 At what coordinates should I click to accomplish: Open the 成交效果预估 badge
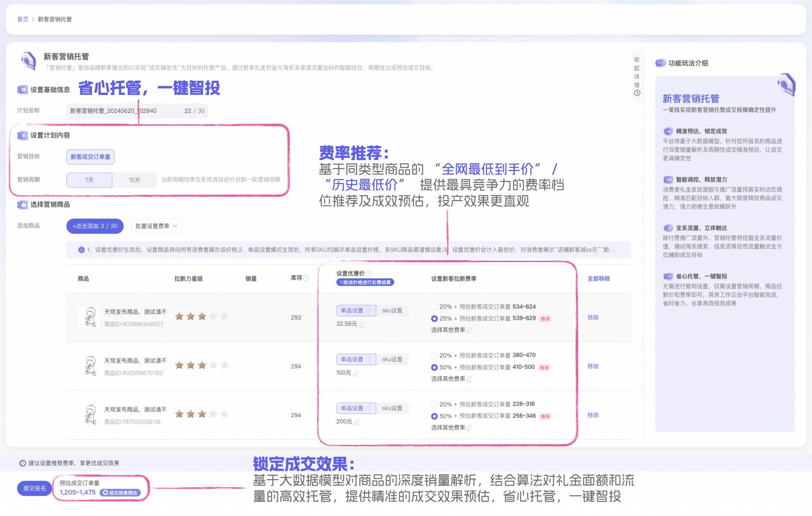pos(121,493)
